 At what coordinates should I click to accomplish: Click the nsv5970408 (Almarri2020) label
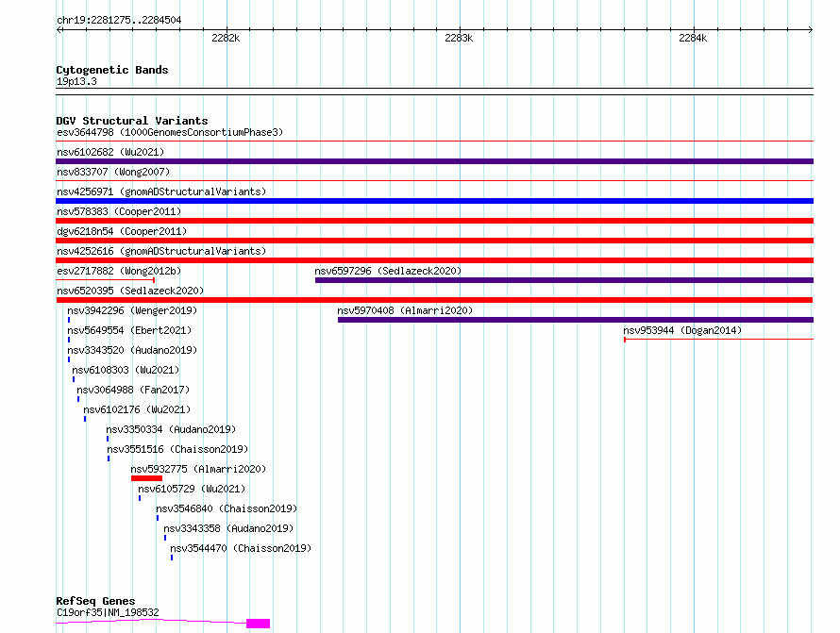(x=405, y=310)
